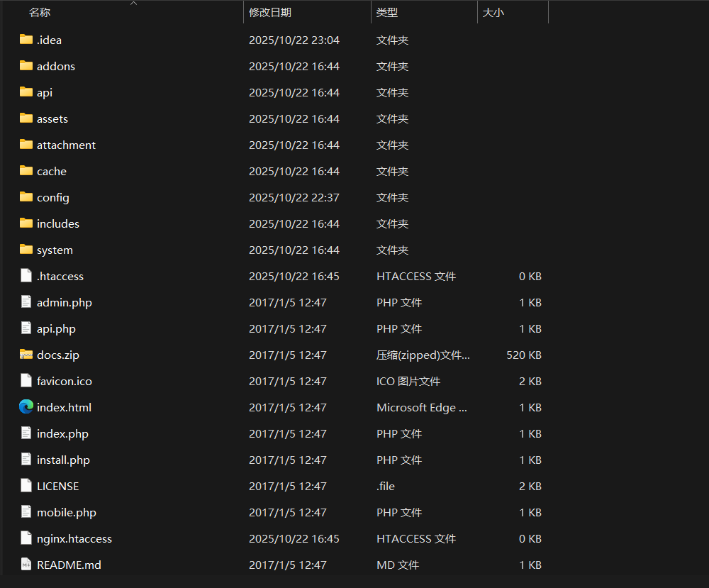The image size is (709, 588).
Task: Click the docs.zip archive icon
Action: click(26, 355)
